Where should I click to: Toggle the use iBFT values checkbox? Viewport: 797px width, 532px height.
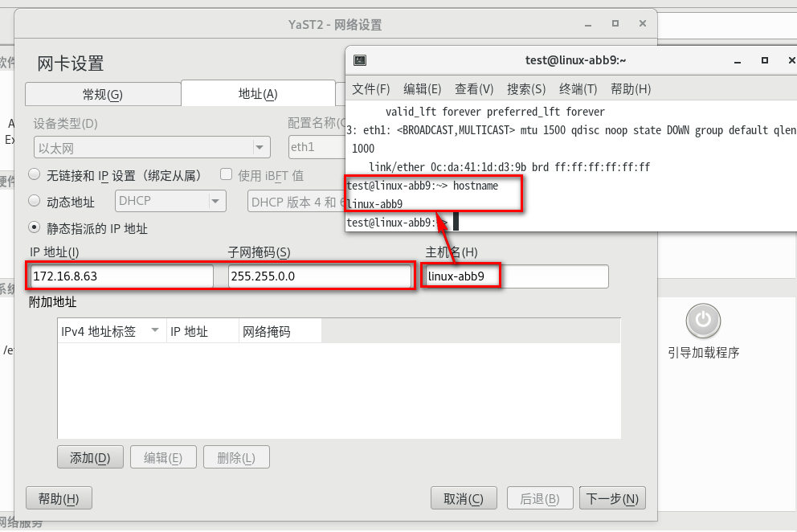(227, 174)
